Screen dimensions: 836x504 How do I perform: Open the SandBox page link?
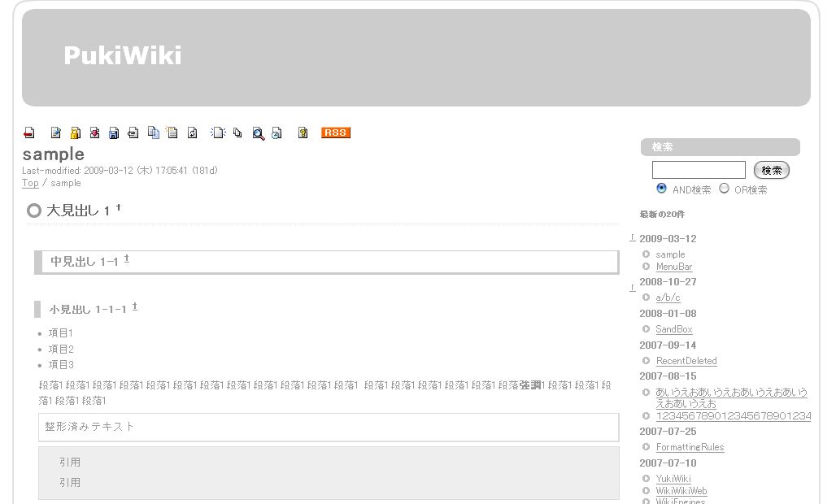[x=673, y=329]
